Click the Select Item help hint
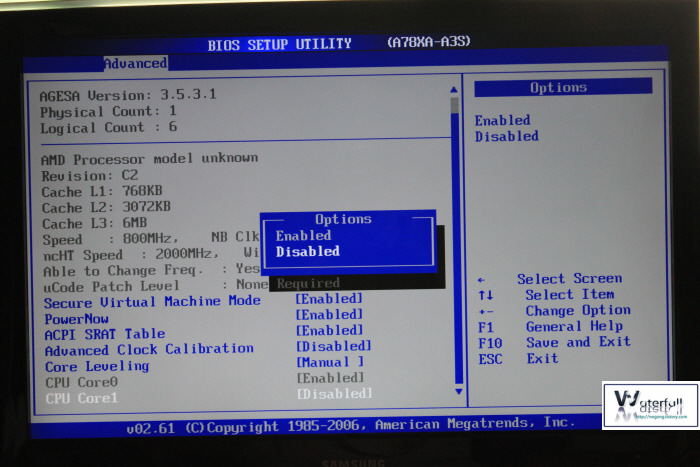 click(546, 295)
